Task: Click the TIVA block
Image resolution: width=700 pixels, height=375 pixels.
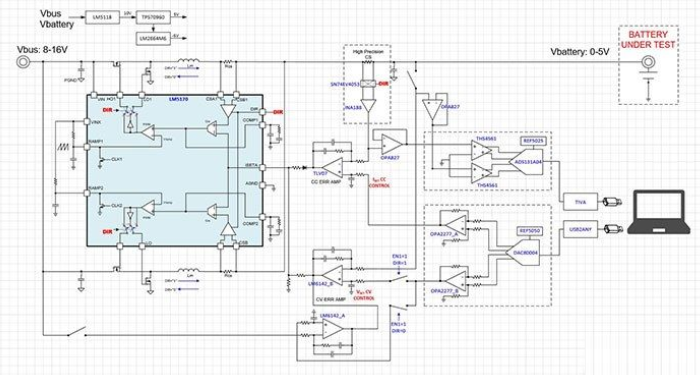Action: point(580,202)
